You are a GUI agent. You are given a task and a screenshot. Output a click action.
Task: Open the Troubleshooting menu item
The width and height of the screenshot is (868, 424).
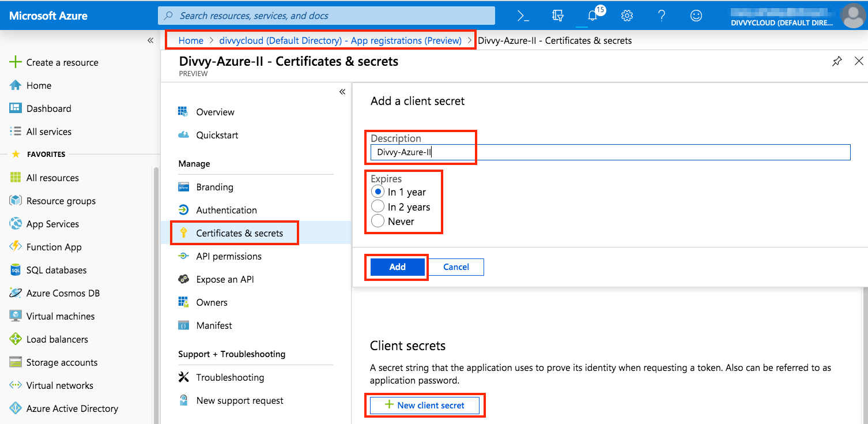point(256,377)
